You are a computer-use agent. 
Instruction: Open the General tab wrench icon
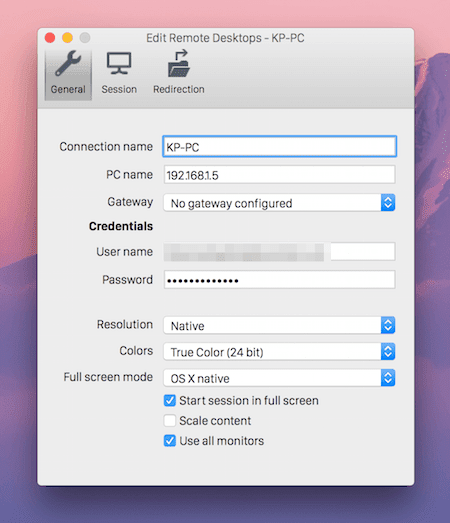tap(68, 64)
